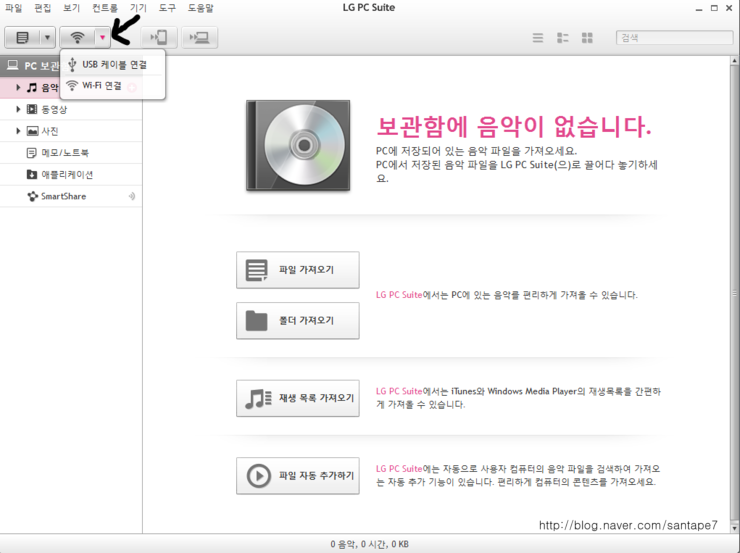Select 사진 in the sidebar

click(71, 131)
